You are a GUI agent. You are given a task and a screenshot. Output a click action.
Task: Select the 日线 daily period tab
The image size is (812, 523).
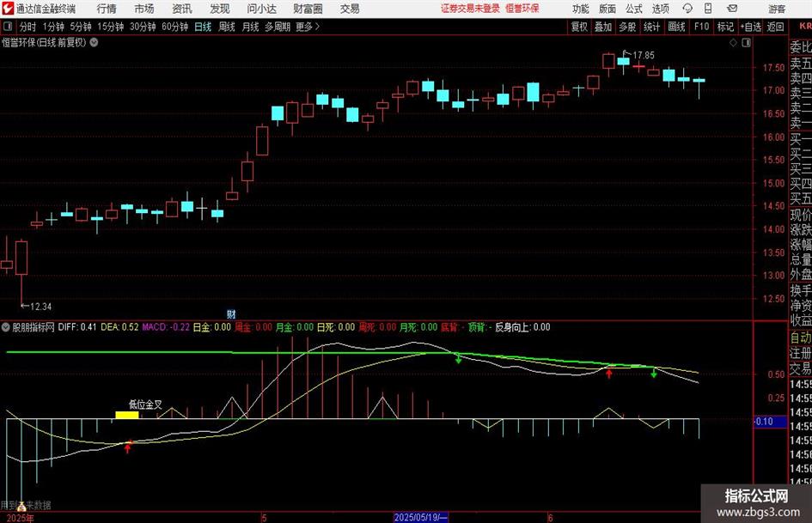(203, 27)
